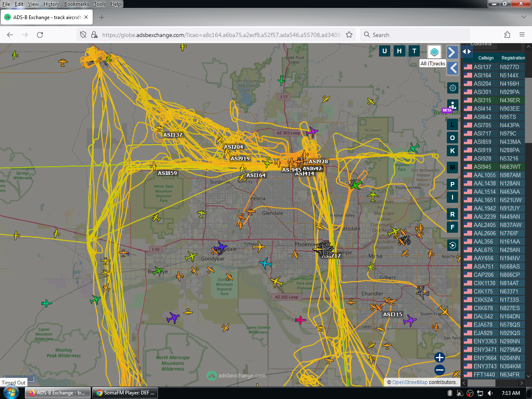Open a new browser tab
The width and height of the screenshot is (532, 399).
tap(102, 17)
